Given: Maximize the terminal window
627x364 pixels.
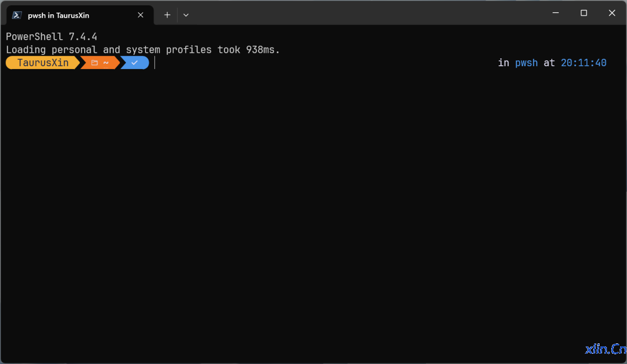Looking at the screenshot, I should point(584,13).
